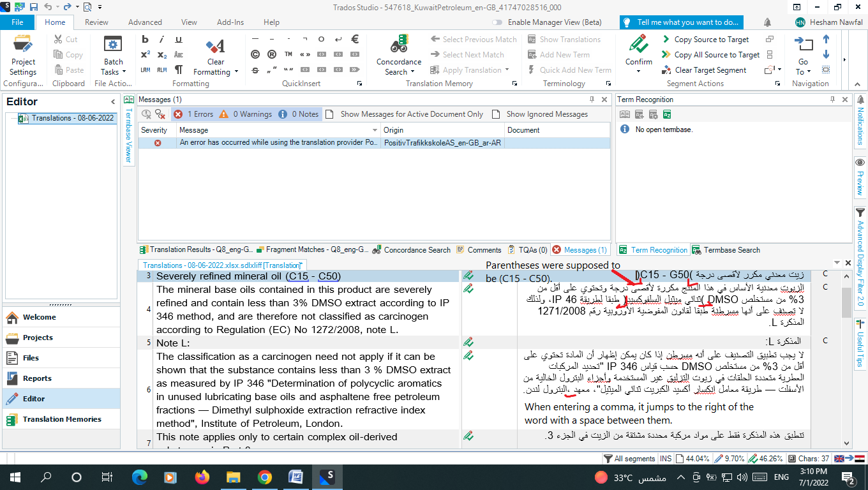Insert LRM directional mark

(x=145, y=70)
